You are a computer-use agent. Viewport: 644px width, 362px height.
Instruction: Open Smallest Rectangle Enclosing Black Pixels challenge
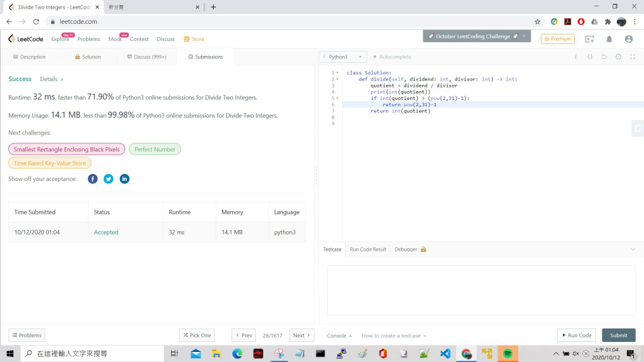67,150
